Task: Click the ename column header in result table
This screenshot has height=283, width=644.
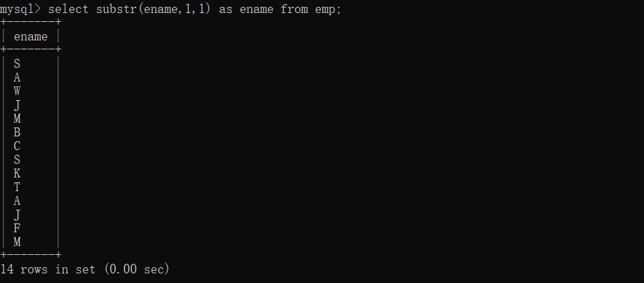Action: (30, 36)
